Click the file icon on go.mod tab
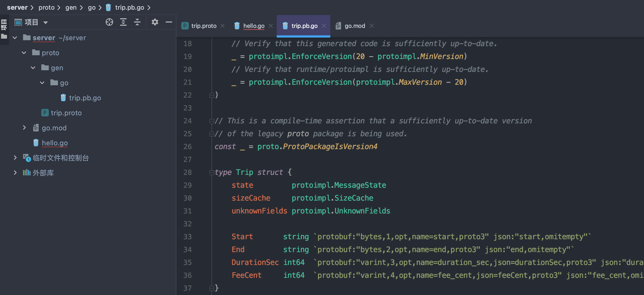Image resolution: width=644 pixels, height=295 pixels. point(338,26)
